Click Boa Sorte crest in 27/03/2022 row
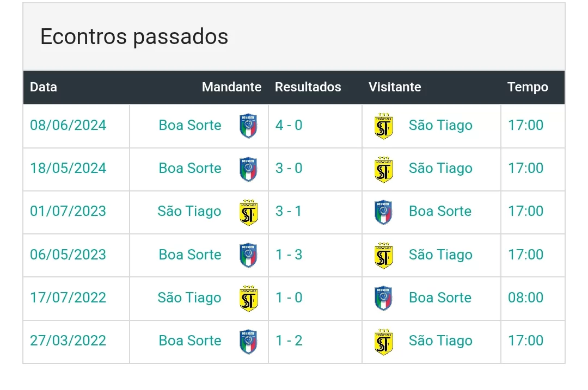This screenshot has width=588, height=390. pyautogui.click(x=248, y=341)
